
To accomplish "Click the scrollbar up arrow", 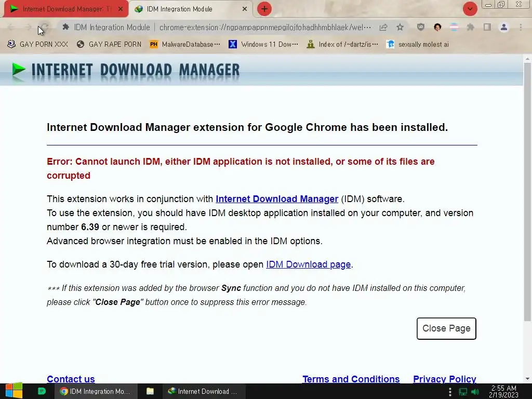I will [x=527, y=59].
